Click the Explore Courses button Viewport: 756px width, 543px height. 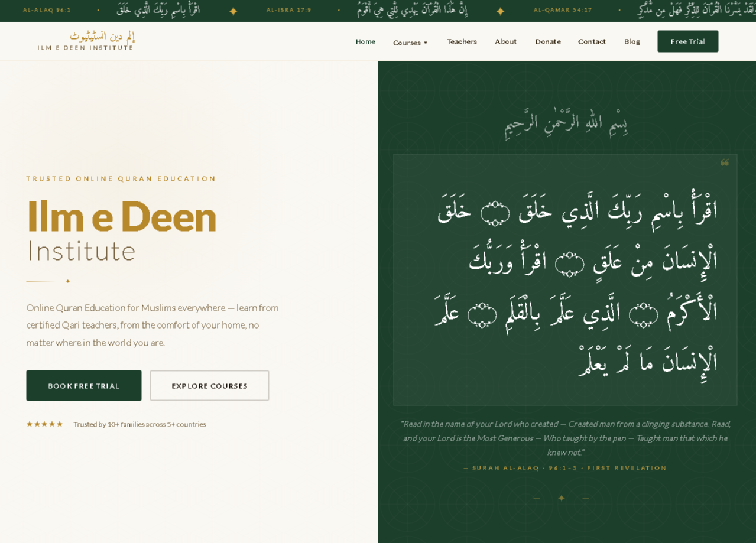tap(209, 386)
